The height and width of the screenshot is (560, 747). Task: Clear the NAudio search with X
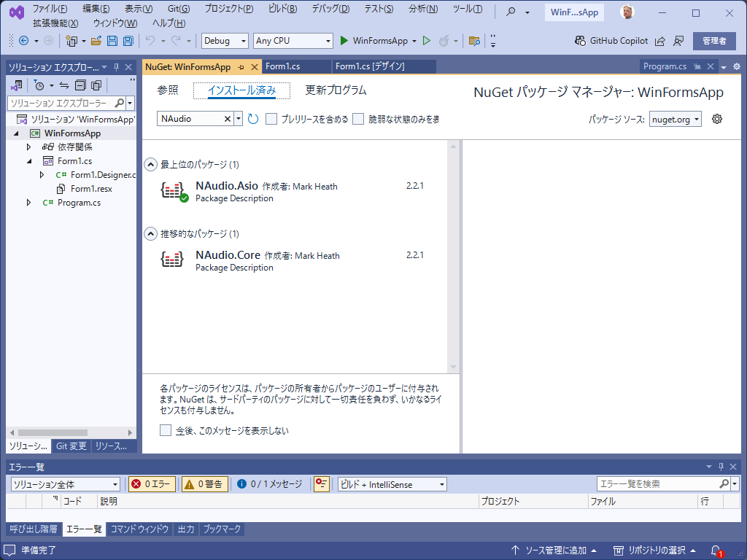(228, 119)
